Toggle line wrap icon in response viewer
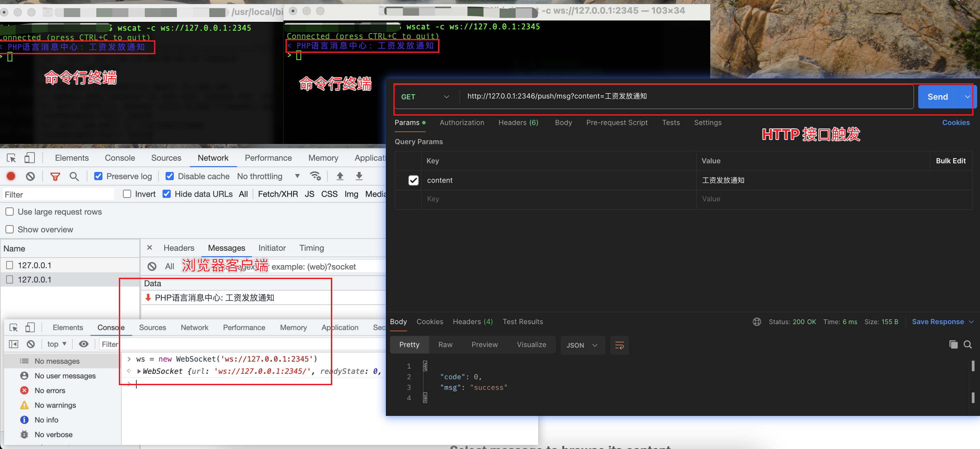The image size is (980, 449). (619, 345)
